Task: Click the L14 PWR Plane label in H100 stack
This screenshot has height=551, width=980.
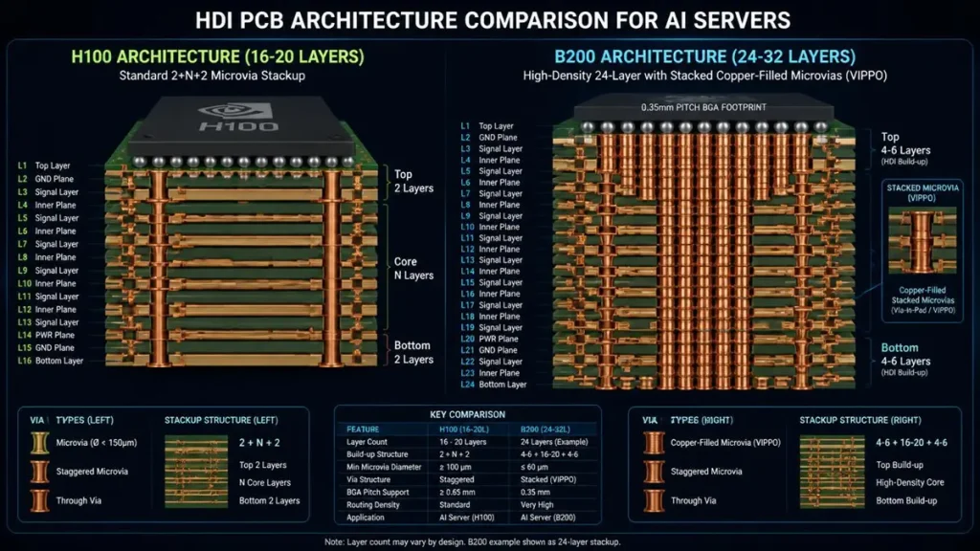Action: 46,335
